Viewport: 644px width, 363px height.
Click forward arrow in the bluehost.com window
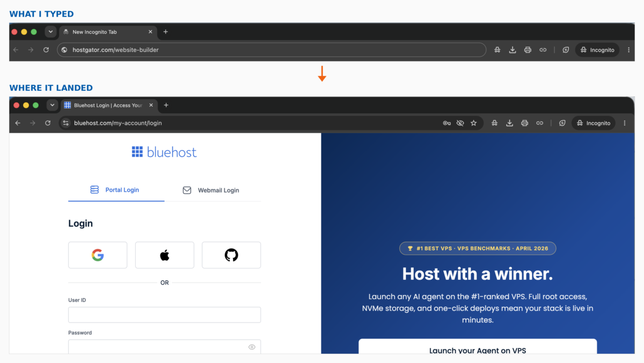(33, 123)
